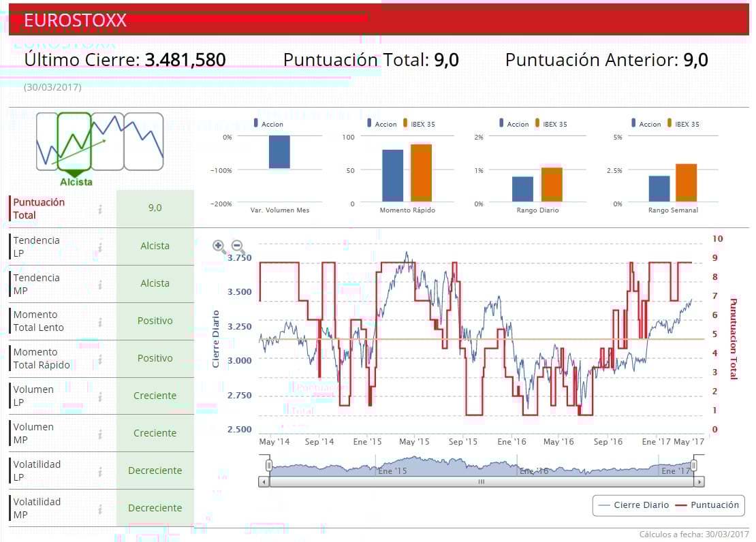This screenshot has width=756, height=542.
Task: Click blue Accion bar in Rango Diario chart
Action: (522, 189)
